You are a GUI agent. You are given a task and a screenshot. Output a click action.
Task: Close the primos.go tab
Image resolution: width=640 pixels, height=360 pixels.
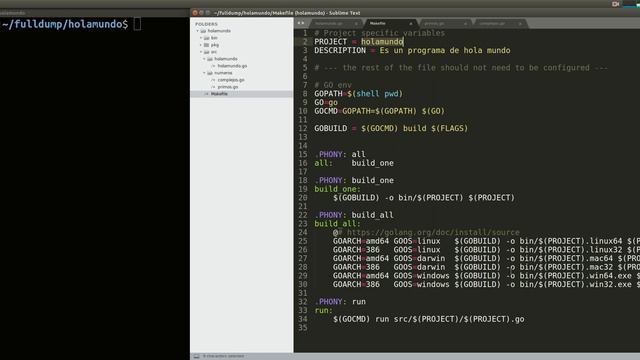tap(465, 24)
